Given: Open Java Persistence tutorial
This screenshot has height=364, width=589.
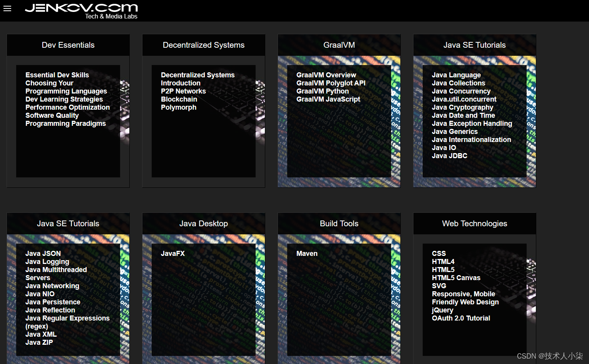Looking at the screenshot, I should (53, 302).
